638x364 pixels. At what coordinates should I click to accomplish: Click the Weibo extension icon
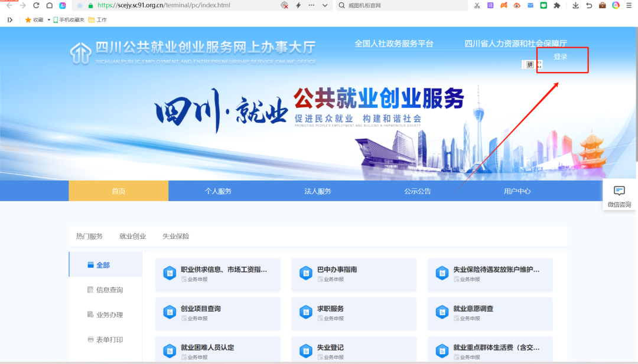coord(517,5)
